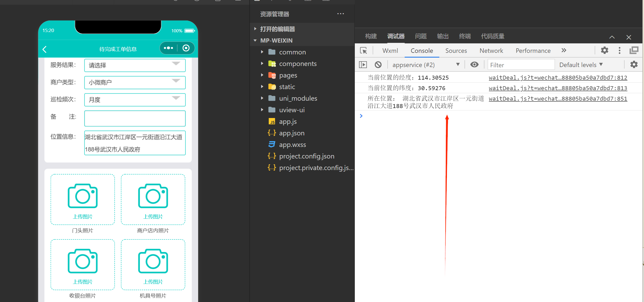Open the waitDeal.js:812 source link
644x302 pixels.
(558, 78)
